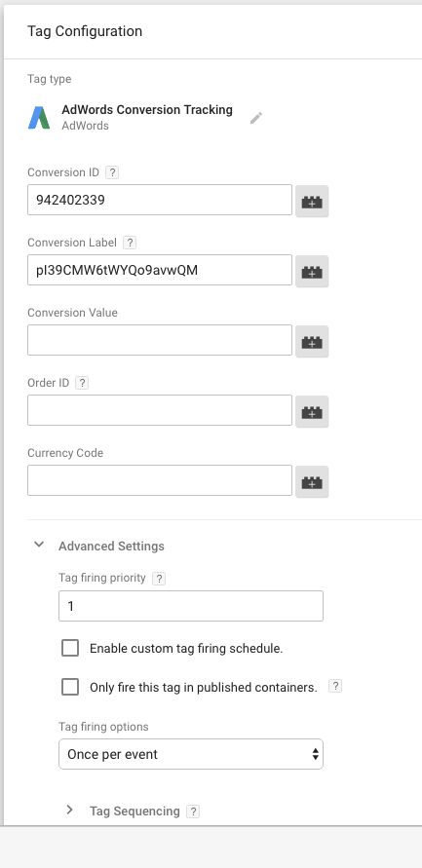
Task: Enable custom tag firing schedule checkbox
Action: [70, 648]
